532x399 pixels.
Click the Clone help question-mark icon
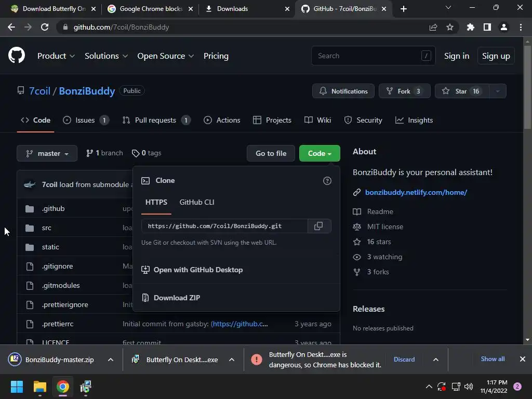coord(327,181)
